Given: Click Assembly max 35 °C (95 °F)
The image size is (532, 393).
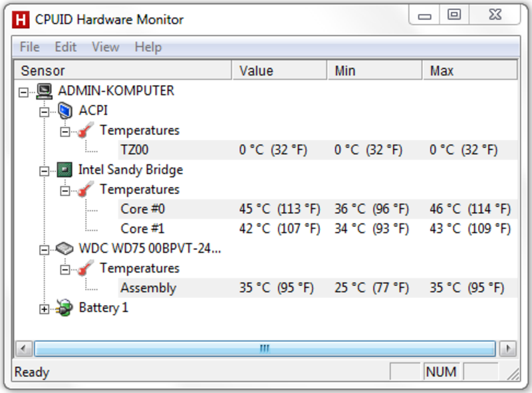Looking at the screenshot, I should (x=467, y=288).
